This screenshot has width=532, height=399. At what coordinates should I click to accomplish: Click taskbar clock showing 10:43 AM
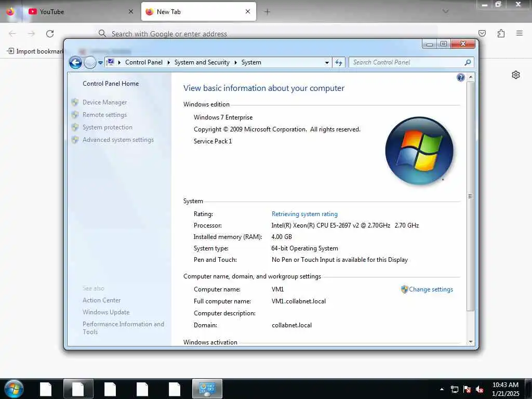click(x=506, y=389)
